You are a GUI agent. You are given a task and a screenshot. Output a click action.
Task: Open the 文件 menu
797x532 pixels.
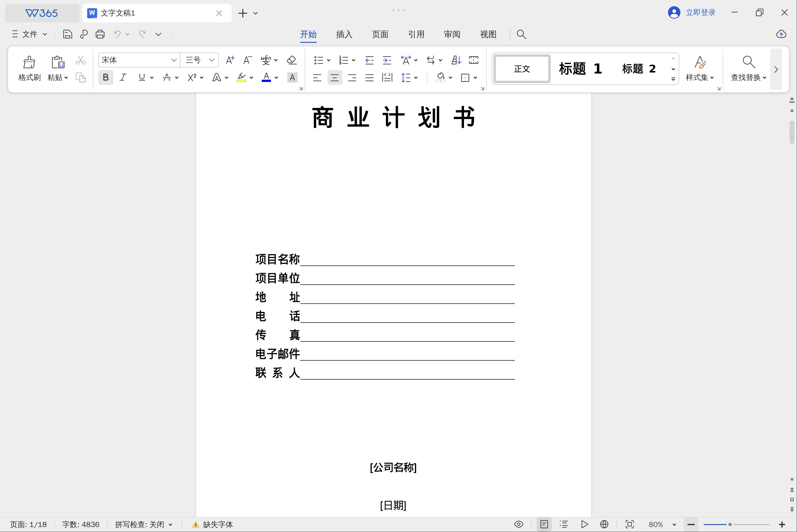pos(30,34)
